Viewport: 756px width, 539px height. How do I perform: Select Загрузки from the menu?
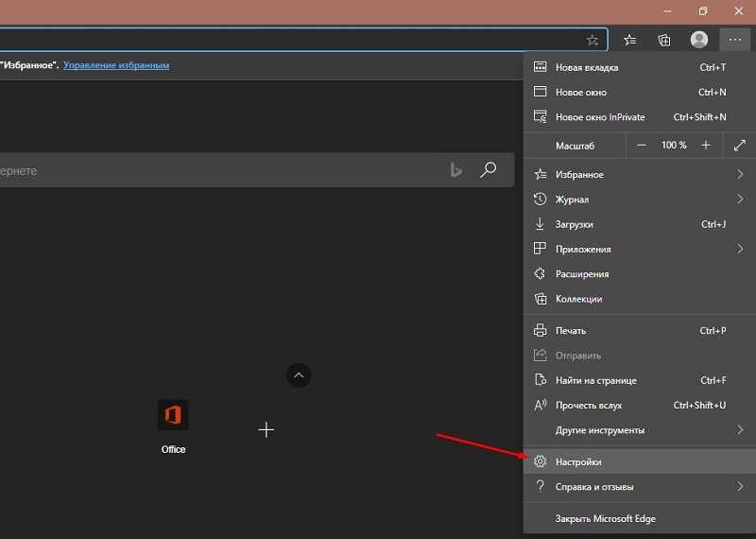pos(575,224)
